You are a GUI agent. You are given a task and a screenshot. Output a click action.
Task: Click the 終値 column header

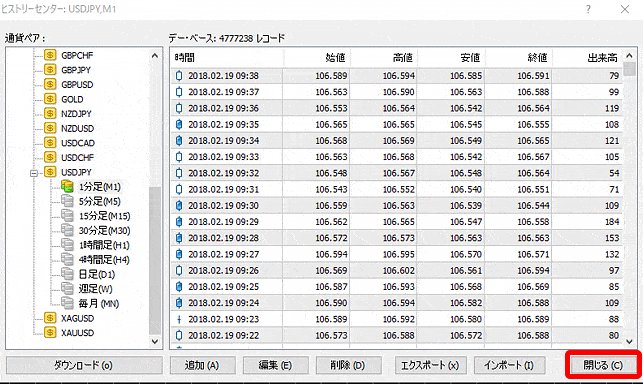pos(518,57)
